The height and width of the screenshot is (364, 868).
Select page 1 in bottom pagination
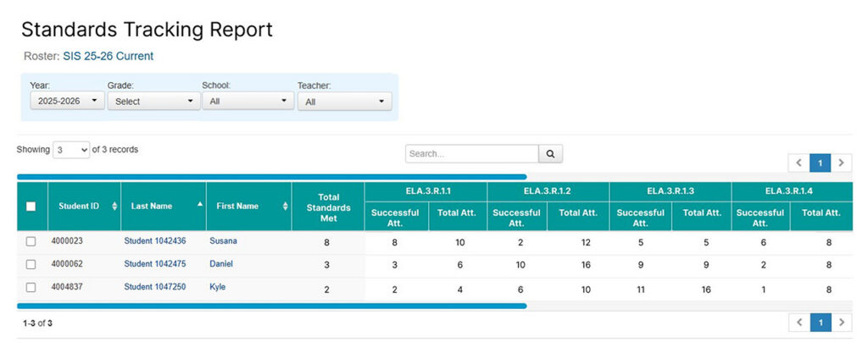point(820,323)
